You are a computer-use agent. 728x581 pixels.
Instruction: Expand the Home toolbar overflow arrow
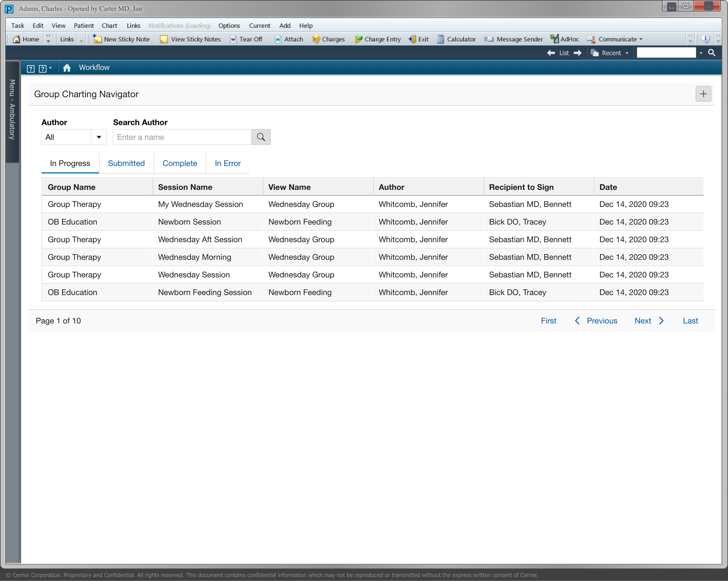[x=48, y=39]
